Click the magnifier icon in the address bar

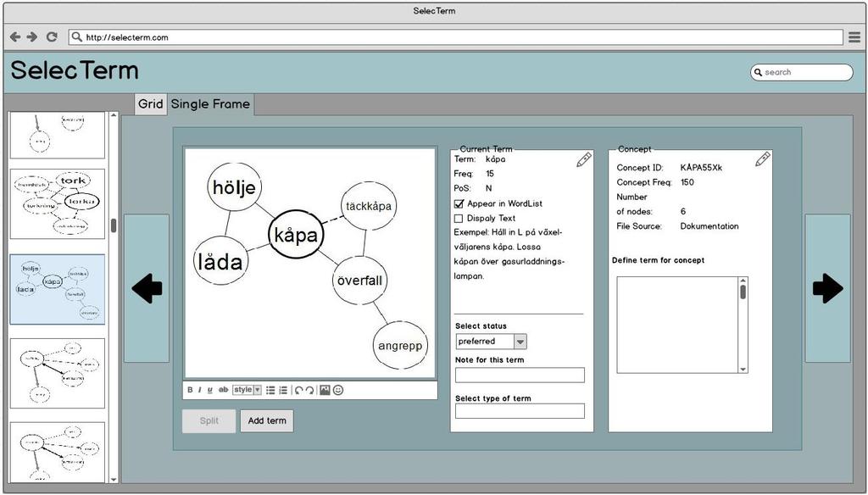[x=77, y=37]
